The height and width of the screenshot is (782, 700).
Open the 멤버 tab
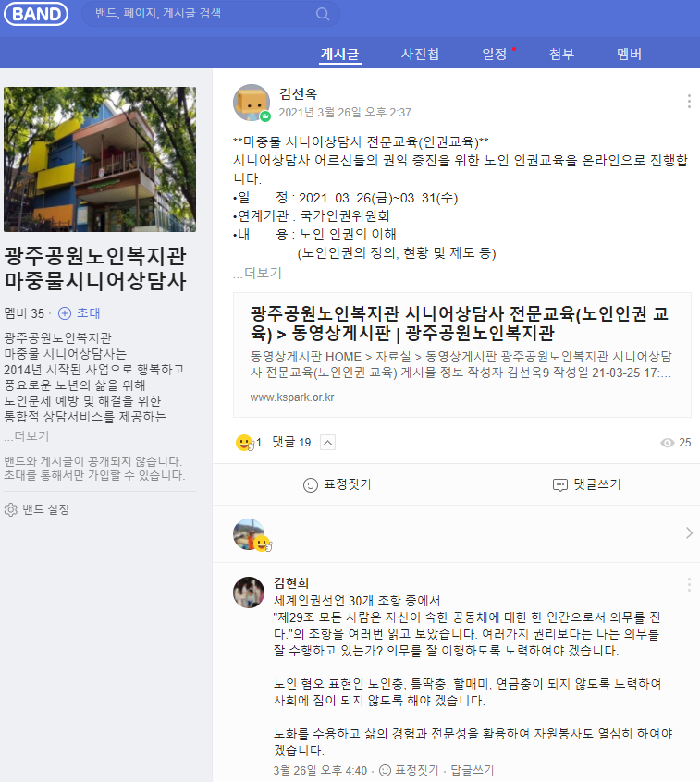point(629,54)
